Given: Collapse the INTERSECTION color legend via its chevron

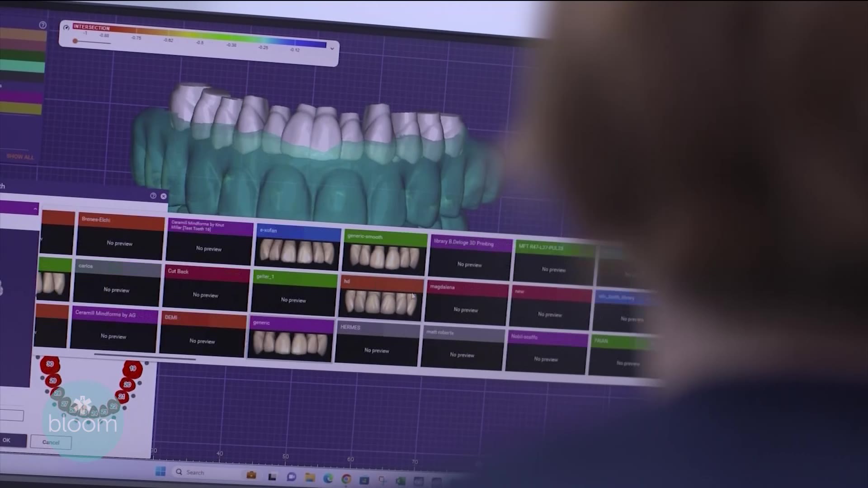Looking at the screenshot, I should pyautogui.click(x=332, y=47).
